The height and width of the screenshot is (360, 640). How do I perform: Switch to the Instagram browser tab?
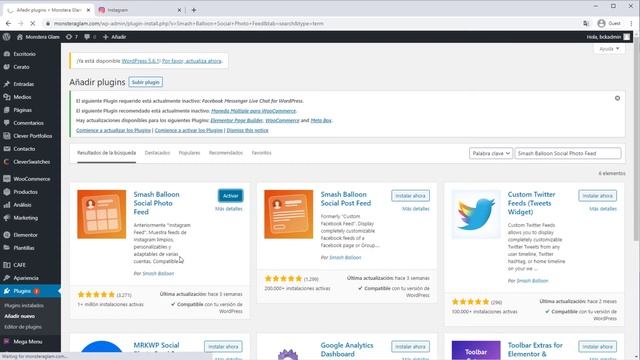(139, 10)
